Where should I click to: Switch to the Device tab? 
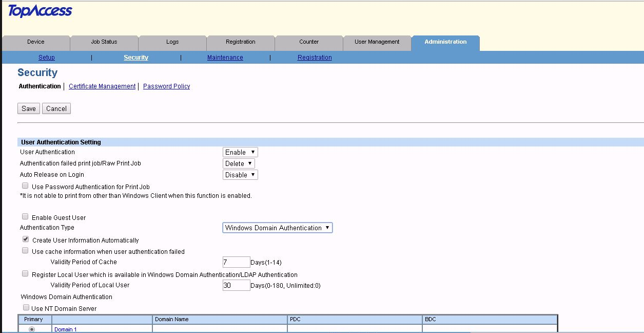click(x=36, y=42)
